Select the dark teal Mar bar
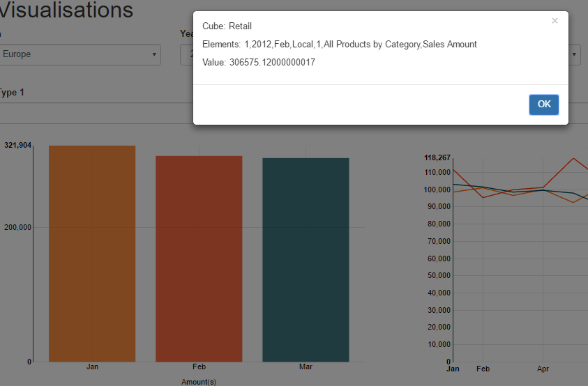The image size is (588, 386). [x=306, y=260]
